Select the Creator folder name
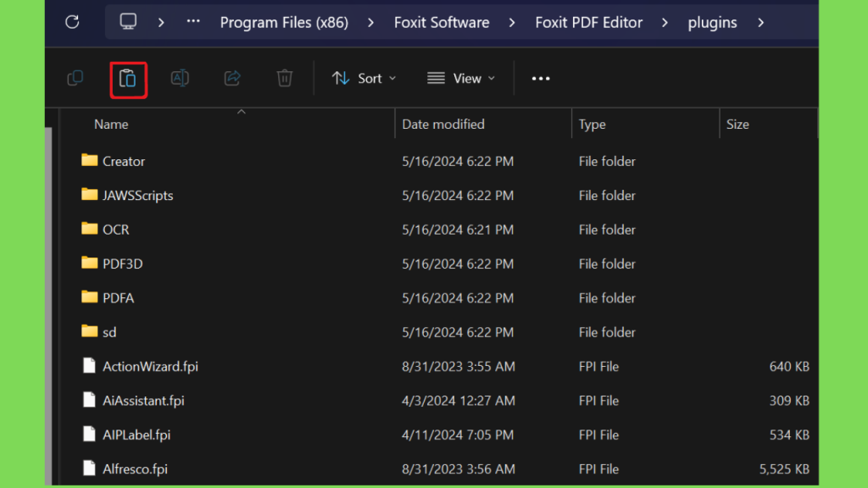 tap(124, 162)
